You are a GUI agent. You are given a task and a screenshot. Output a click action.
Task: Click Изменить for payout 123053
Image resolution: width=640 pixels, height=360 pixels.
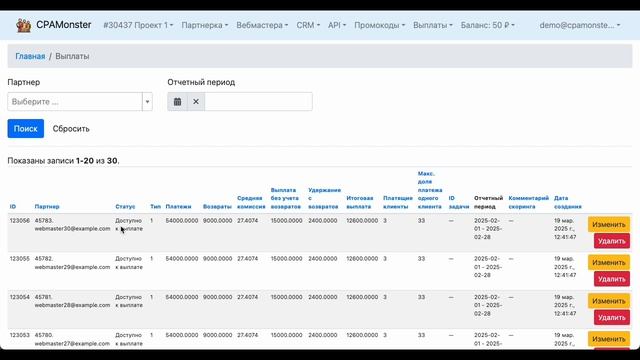pyautogui.click(x=609, y=339)
